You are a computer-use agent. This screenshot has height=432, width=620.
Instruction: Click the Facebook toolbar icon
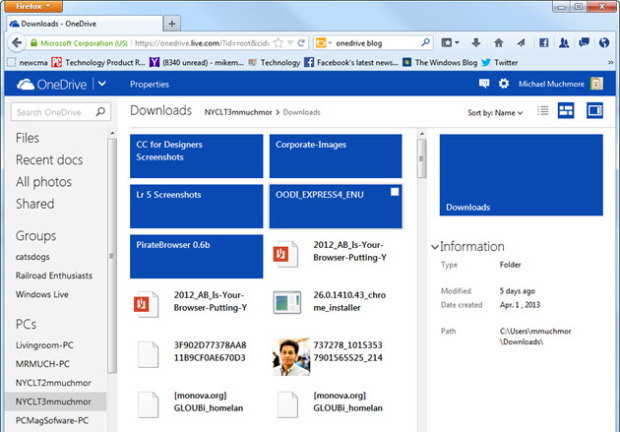click(544, 43)
